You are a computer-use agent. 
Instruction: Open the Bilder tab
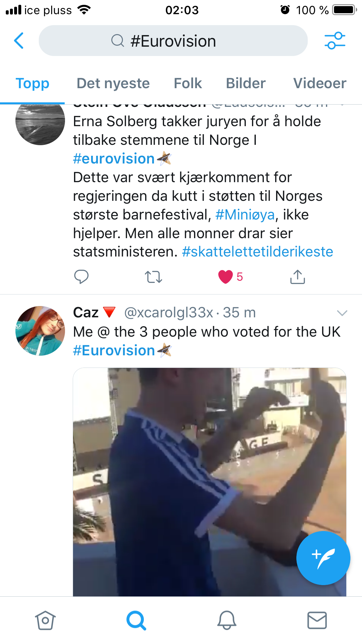pos(246,83)
